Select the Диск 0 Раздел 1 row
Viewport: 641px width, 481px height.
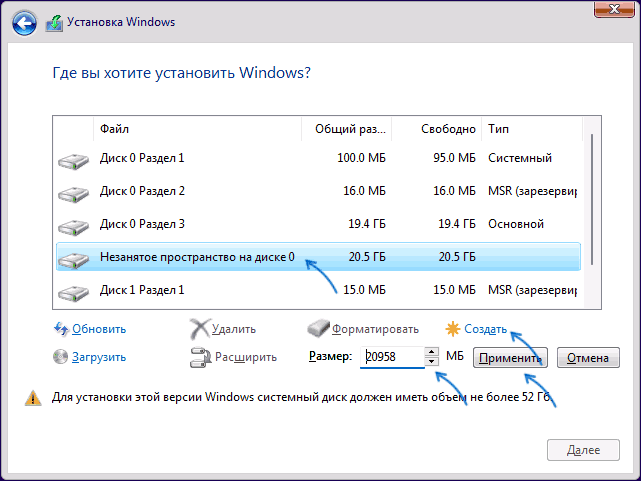[318, 158]
